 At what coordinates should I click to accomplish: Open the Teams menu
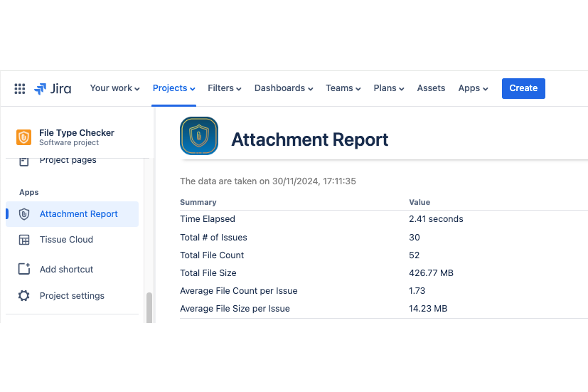click(x=343, y=88)
